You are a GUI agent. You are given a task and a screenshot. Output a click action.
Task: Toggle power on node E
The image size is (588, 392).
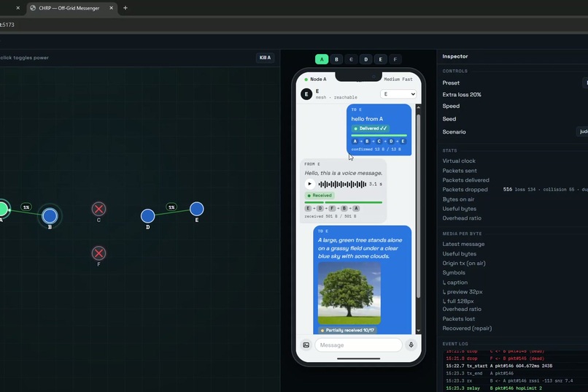[x=196, y=209]
